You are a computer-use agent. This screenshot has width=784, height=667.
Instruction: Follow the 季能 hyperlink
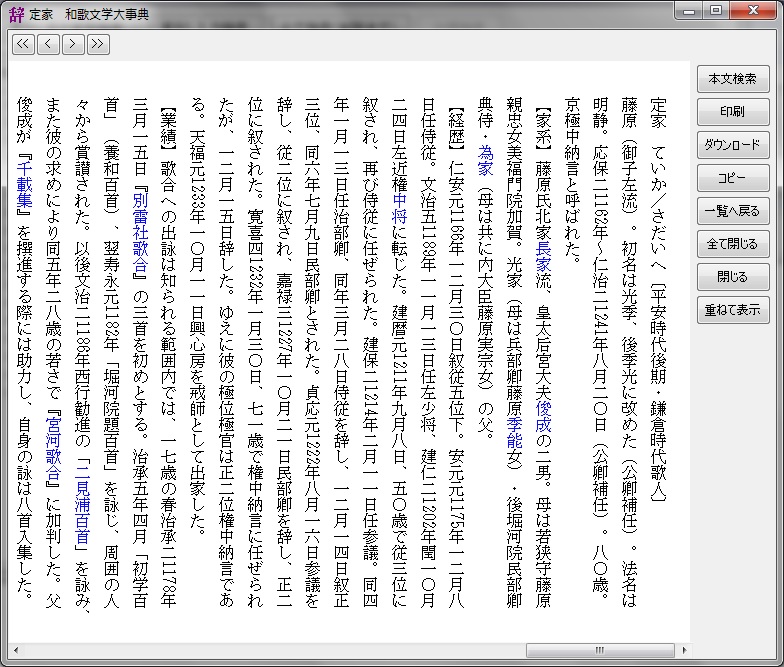coord(514,433)
